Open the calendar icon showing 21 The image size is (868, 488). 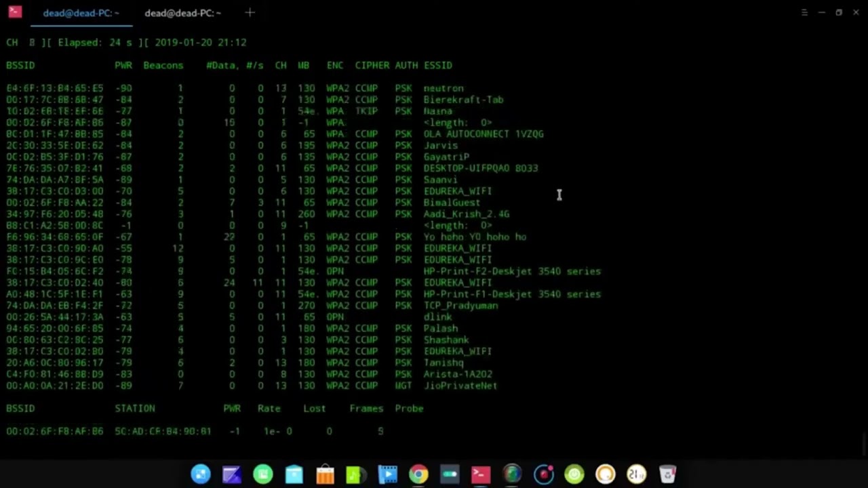pyautogui.click(x=636, y=474)
